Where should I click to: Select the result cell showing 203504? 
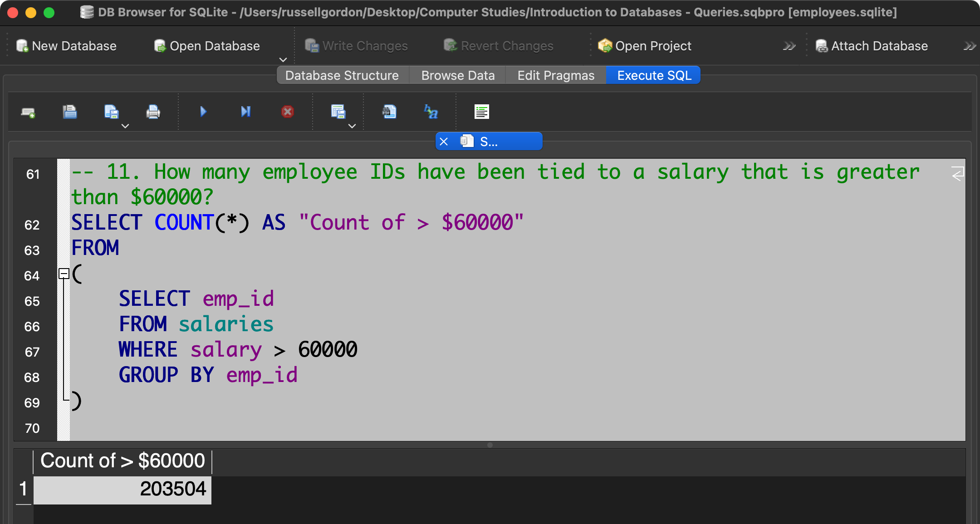[122, 490]
